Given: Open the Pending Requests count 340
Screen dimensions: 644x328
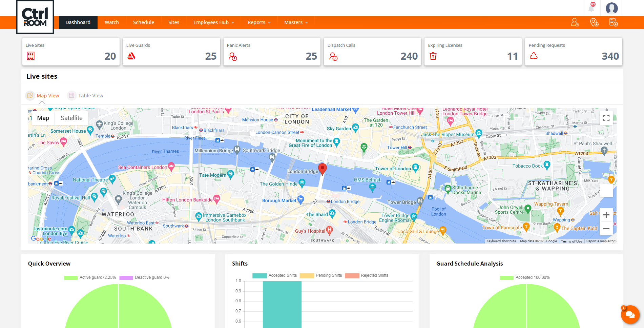Looking at the screenshot, I should 610,56.
